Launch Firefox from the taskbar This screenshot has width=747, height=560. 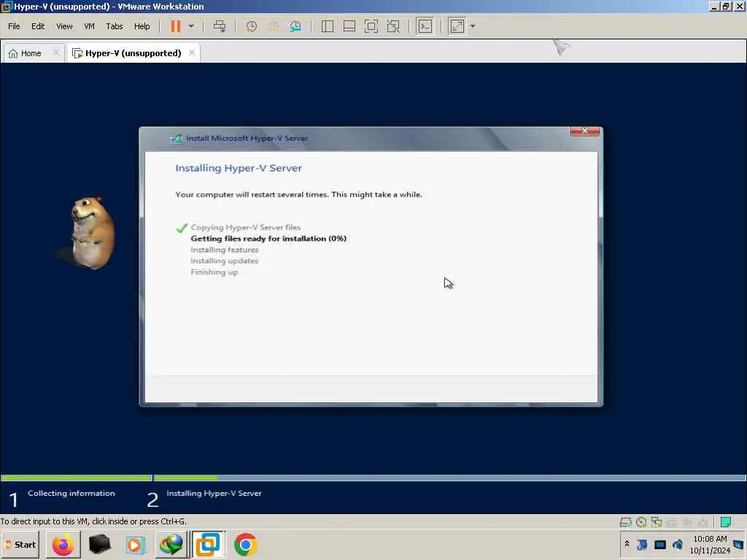(63, 545)
